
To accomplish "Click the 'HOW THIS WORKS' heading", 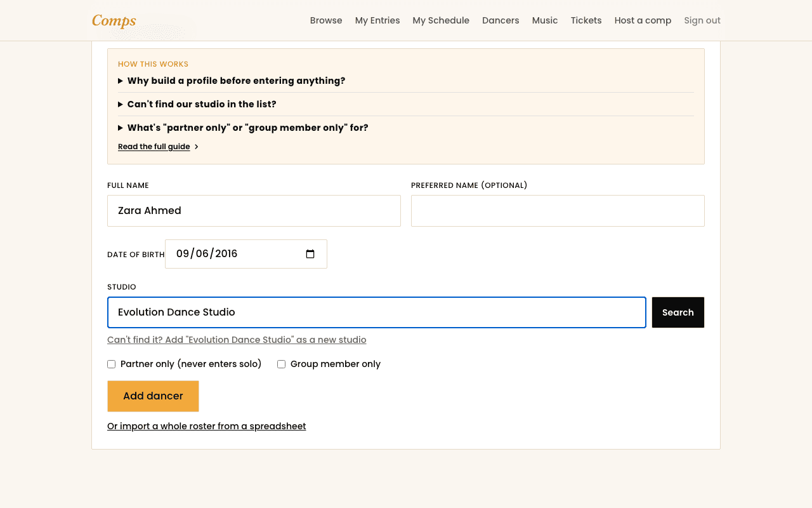I will (x=153, y=64).
